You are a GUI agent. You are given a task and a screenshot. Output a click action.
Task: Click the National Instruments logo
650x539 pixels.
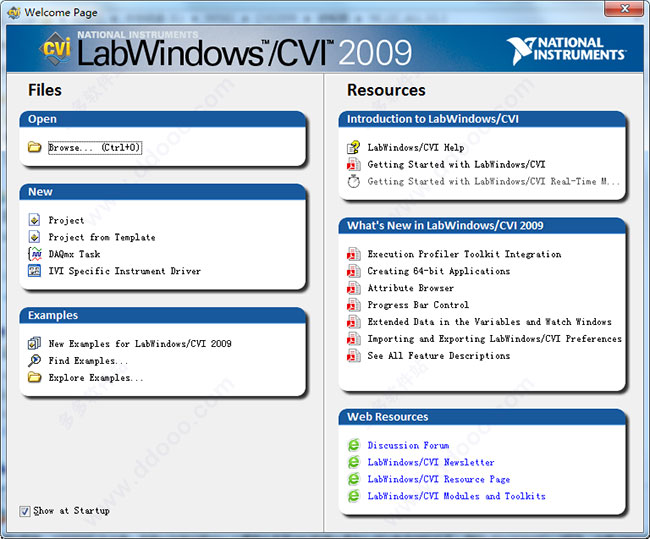click(566, 51)
